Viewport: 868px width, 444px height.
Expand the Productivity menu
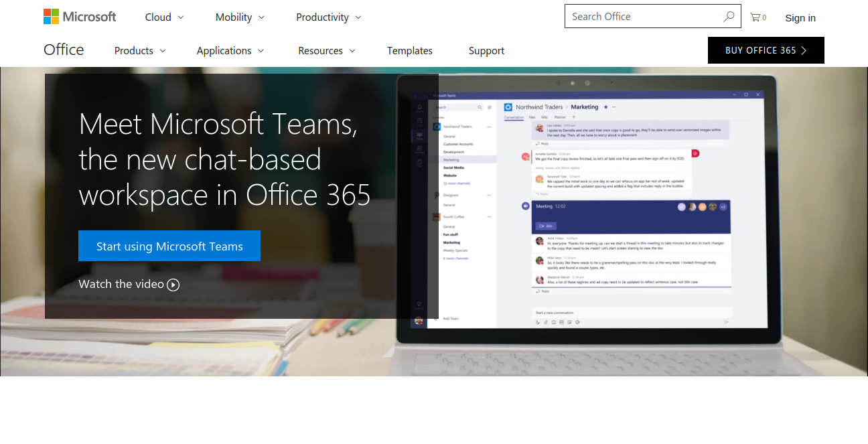tap(329, 17)
